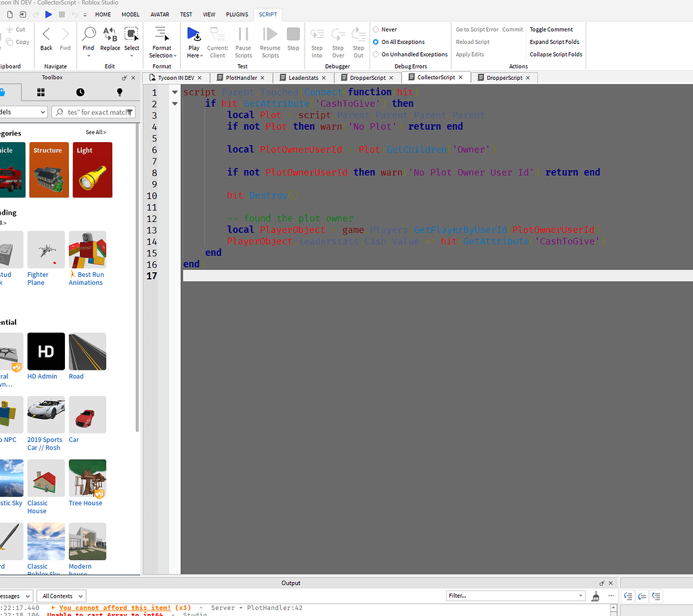Viewport: 693px width, 616px height.
Task: Switch to the Leaderstats script tab
Action: 302,77
